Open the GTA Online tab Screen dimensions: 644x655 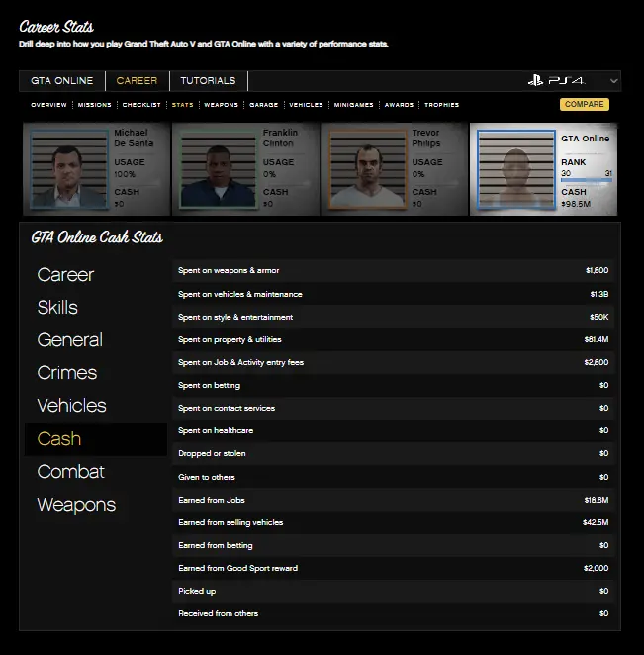pyautogui.click(x=62, y=81)
